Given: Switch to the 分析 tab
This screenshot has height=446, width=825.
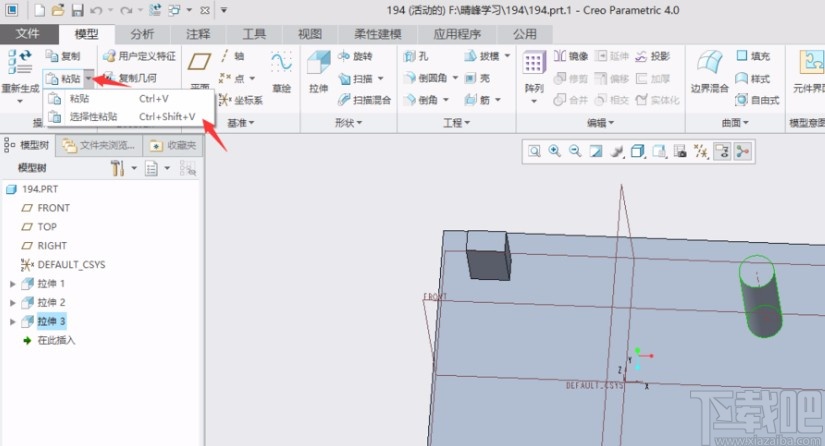Looking at the screenshot, I should coord(142,34).
